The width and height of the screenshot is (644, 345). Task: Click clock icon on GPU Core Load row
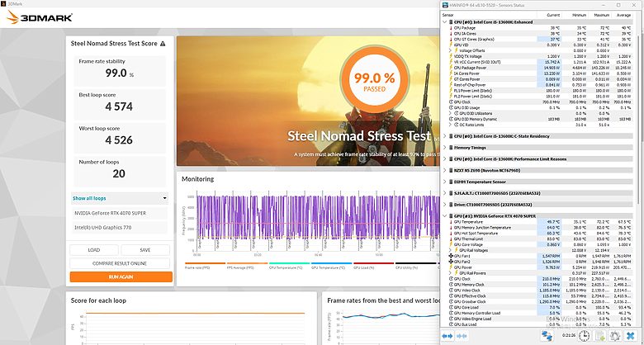[x=452, y=307]
